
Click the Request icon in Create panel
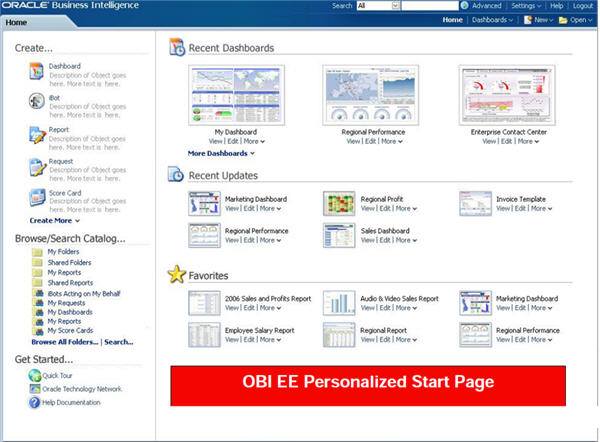pyautogui.click(x=37, y=166)
